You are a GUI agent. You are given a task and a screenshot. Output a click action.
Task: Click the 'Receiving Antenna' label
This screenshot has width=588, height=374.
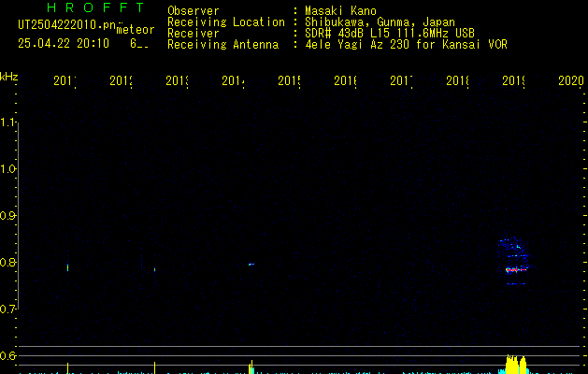(223, 45)
